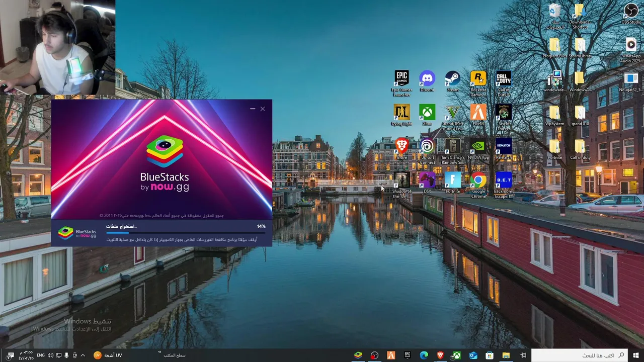Viewport: 644px width, 362px height.
Task: Open Tom Clancy's Rainbow Six shortcut
Action: [x=452, y=151]
